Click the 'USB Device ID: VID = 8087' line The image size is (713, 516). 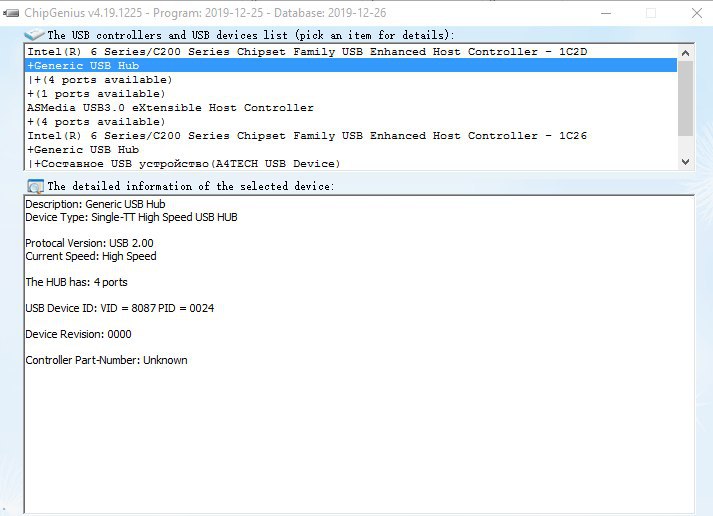pos(120,308)
